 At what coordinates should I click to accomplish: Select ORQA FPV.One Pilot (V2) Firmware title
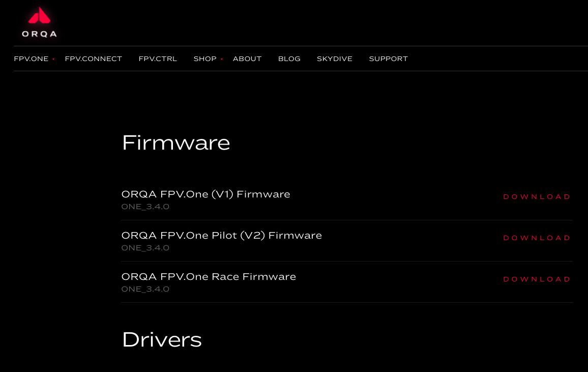tap(222, 236)
